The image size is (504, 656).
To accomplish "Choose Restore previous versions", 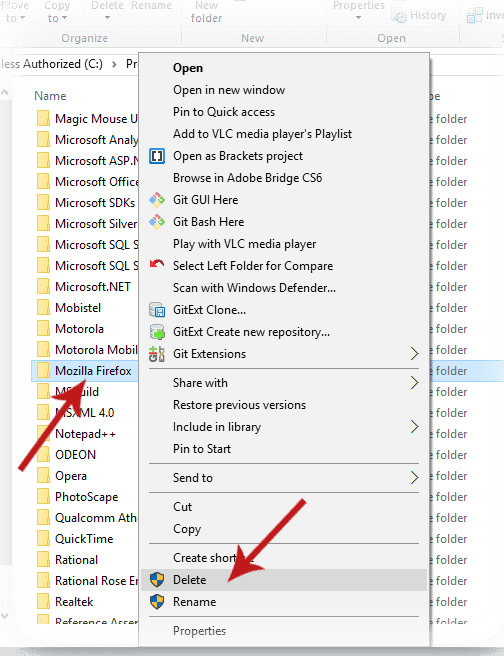I will (239, 405).
